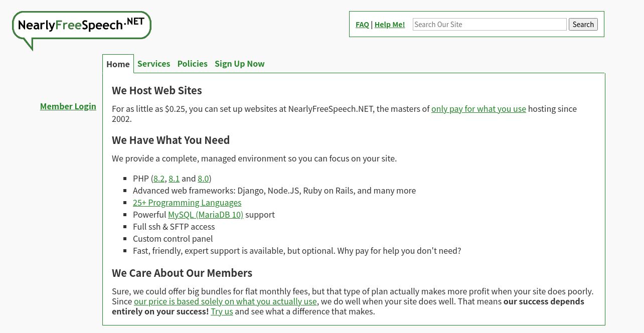Screen dimensions: 644x333
Task: Switch to the Services tab
Action: point(153,64)
